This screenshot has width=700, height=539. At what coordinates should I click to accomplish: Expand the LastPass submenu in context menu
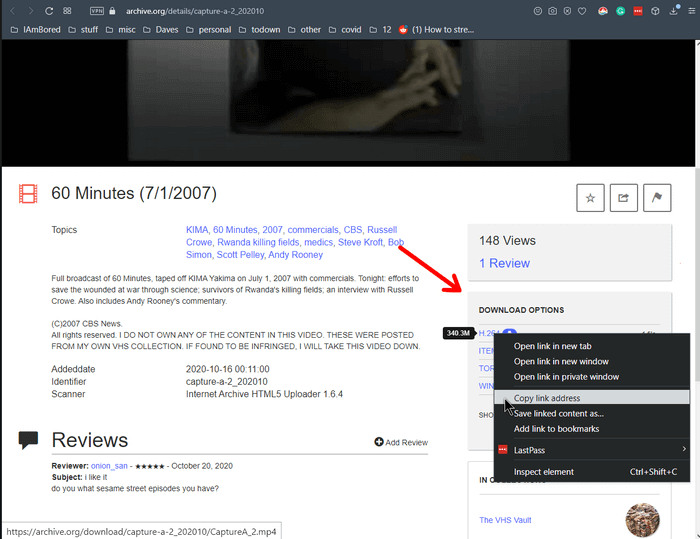tap(592, 450)
